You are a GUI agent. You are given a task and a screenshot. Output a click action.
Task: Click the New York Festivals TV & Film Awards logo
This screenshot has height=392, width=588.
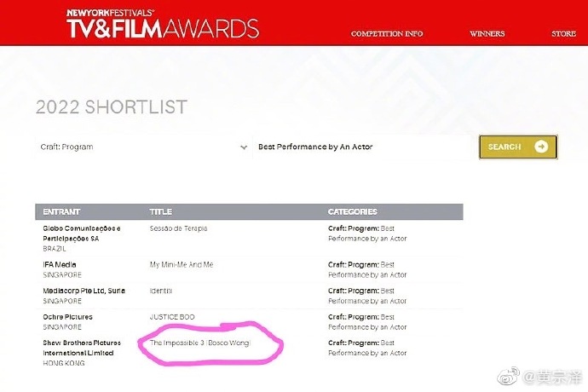pos(163,24)
